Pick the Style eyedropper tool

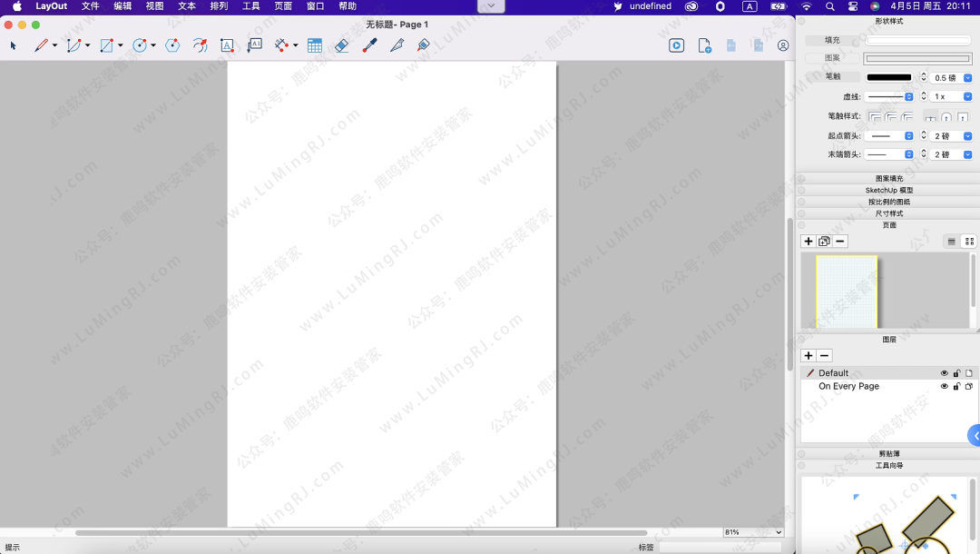[369, 45]
